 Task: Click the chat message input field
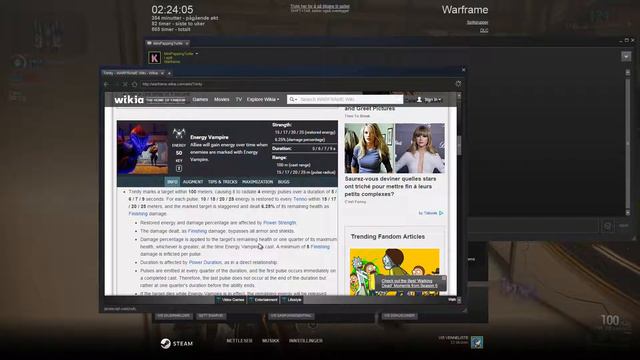pos(533,226)
